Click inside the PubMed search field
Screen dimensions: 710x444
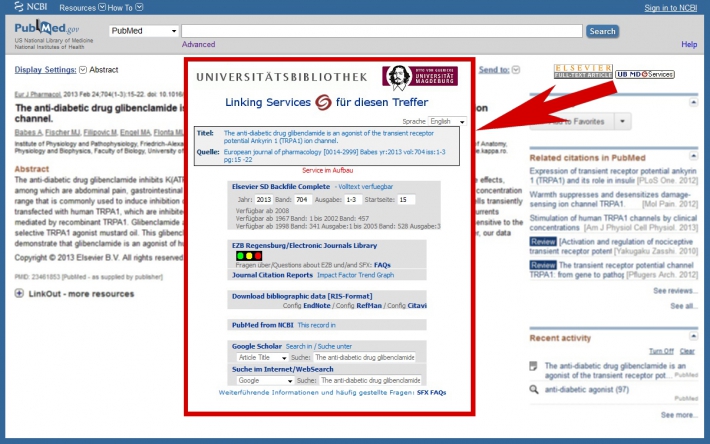382,31
